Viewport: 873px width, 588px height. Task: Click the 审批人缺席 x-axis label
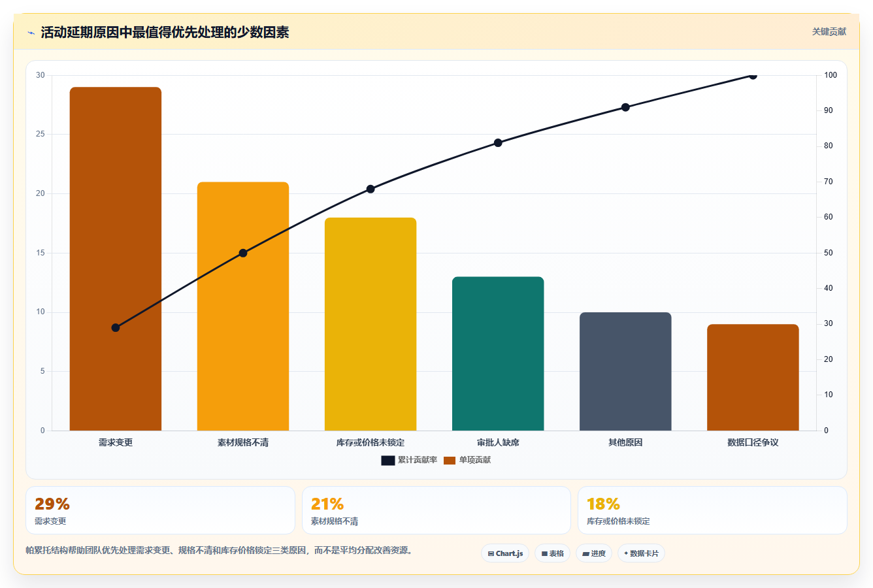coord(498,442)
